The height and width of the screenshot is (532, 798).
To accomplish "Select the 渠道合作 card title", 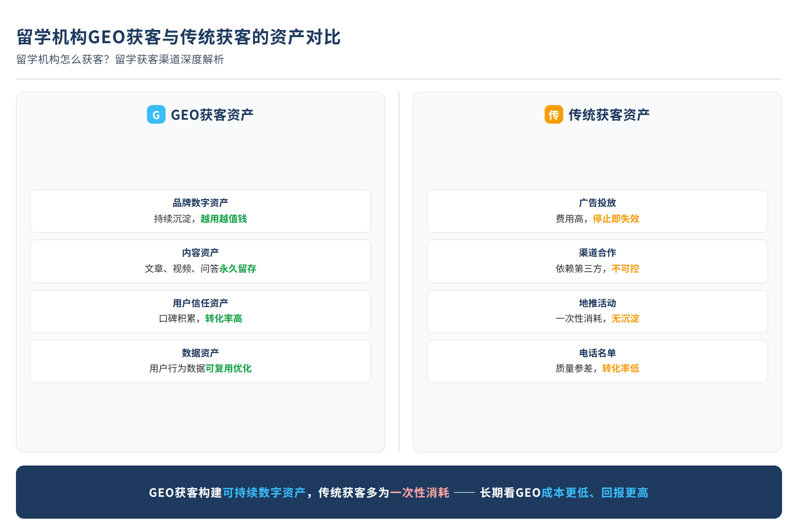I will pos(598,252).
